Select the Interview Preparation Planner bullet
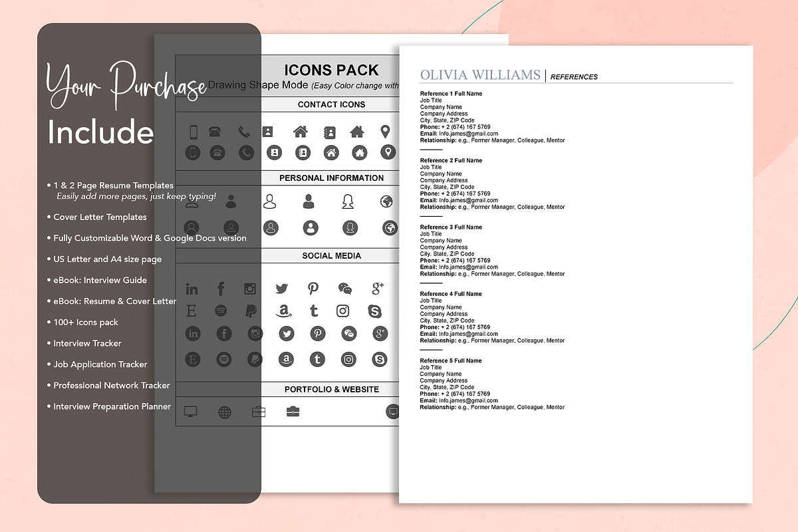The image size is (798, 532). 108,406
